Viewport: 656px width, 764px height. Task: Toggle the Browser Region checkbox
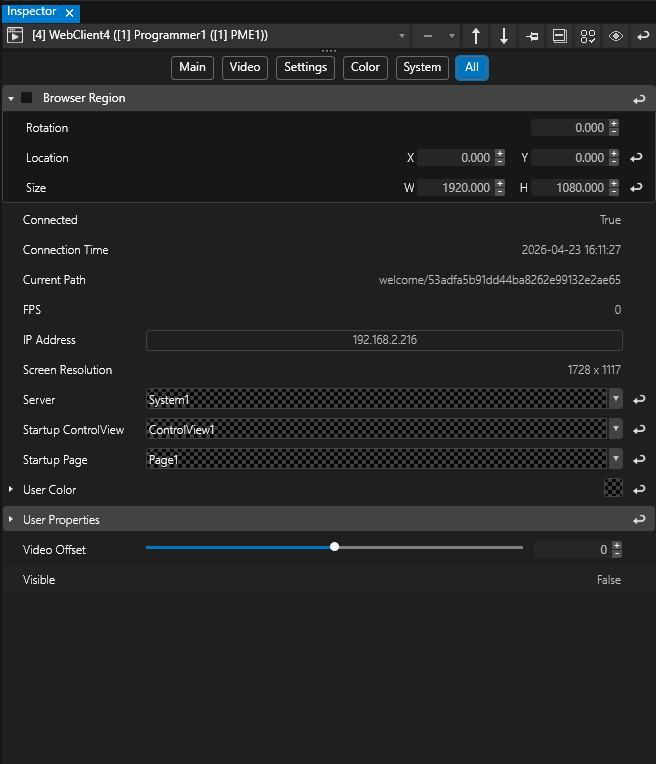[27, 98]
